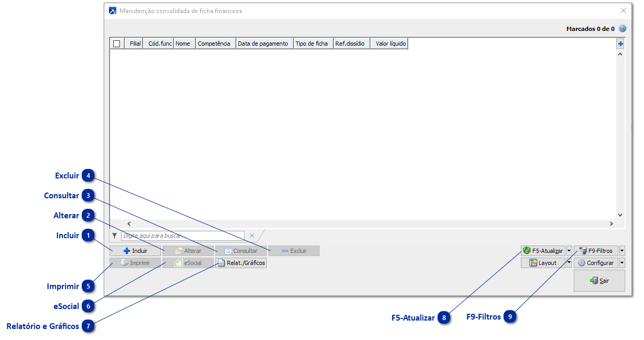Expand the Configurar dropdown arrow
This screenshot has width=644, height=340.
[x=622, y=263]
